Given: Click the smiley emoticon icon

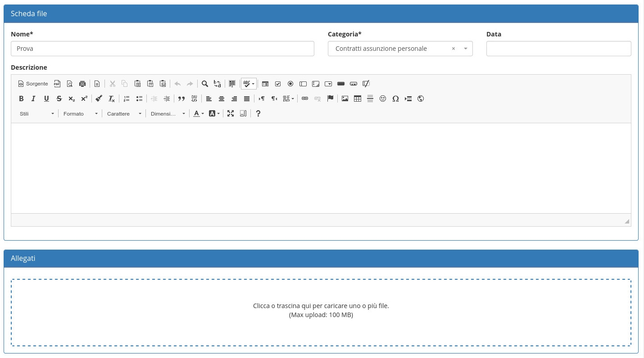Looking at the screenshot, I should coord(383,99).
